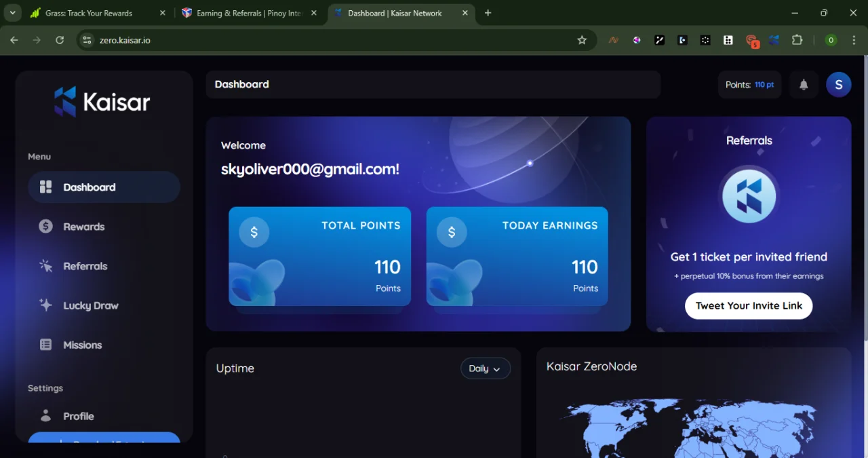
Task: Click the Lucky Draw sparkle icon
Action: pos(45,305)
